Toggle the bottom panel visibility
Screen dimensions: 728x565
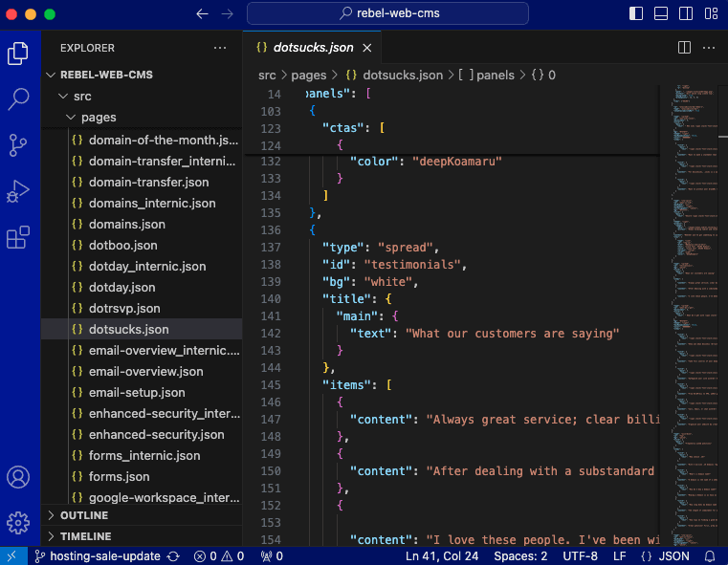(661, 13)
